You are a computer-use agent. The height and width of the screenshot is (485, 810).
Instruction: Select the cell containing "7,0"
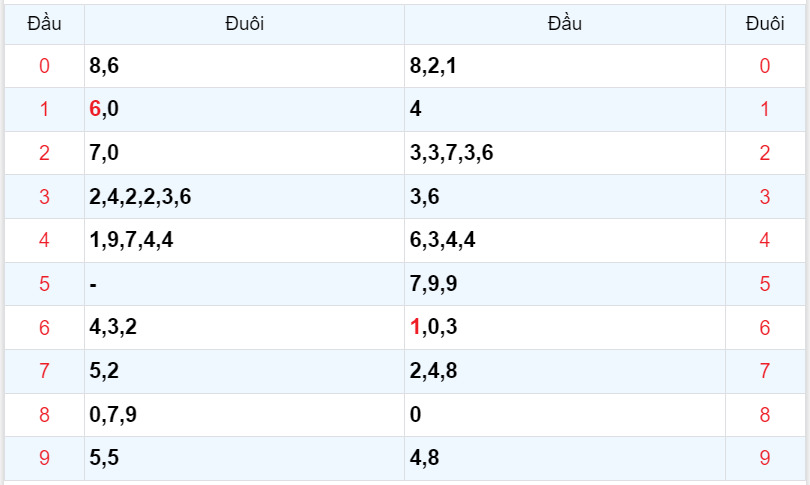104,153
